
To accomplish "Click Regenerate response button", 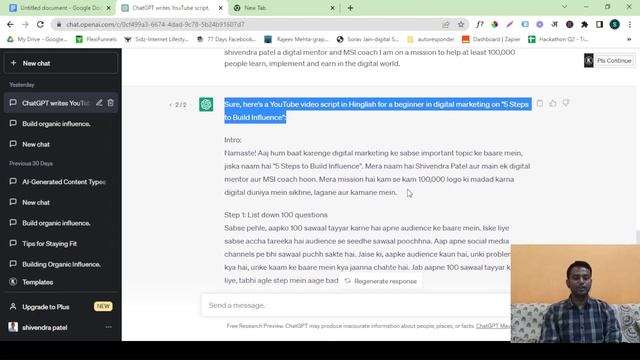I will tap(381, 281).
